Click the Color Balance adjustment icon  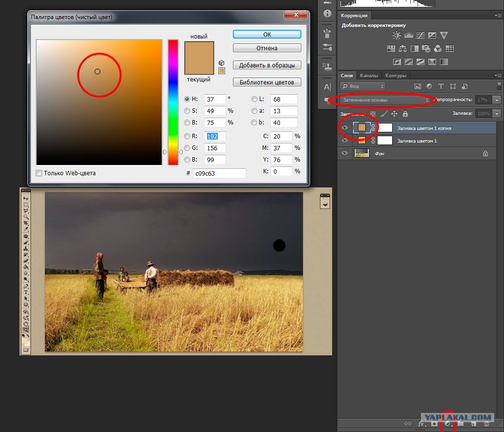pos(402,49)
